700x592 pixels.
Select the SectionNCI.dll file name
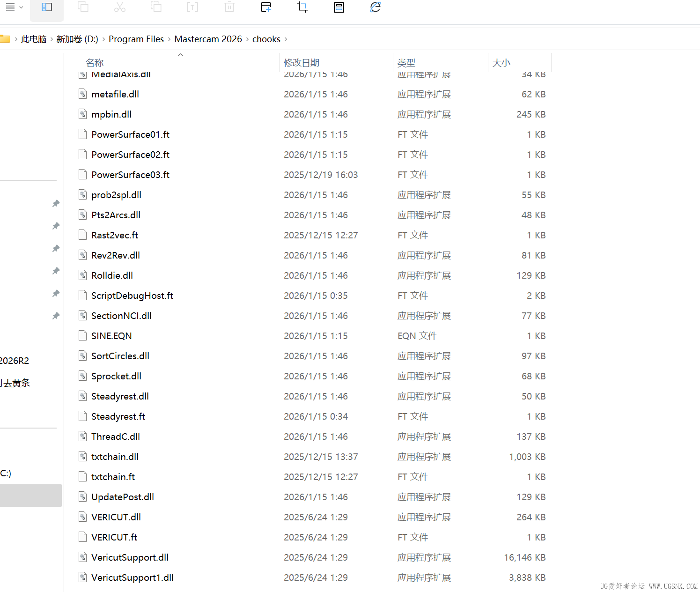tap(122, 316)
